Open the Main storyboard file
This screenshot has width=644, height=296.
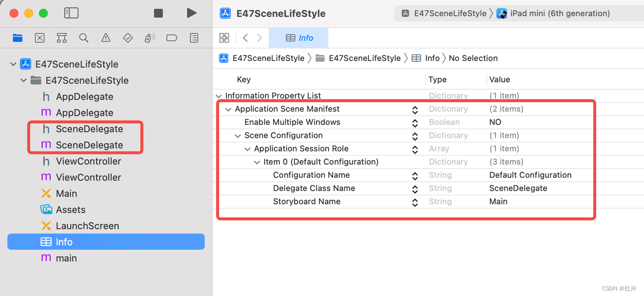coord(59,193)
